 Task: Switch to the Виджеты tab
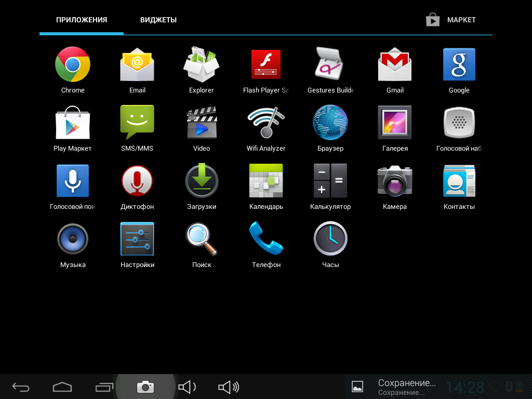click(x=158, y=20)
